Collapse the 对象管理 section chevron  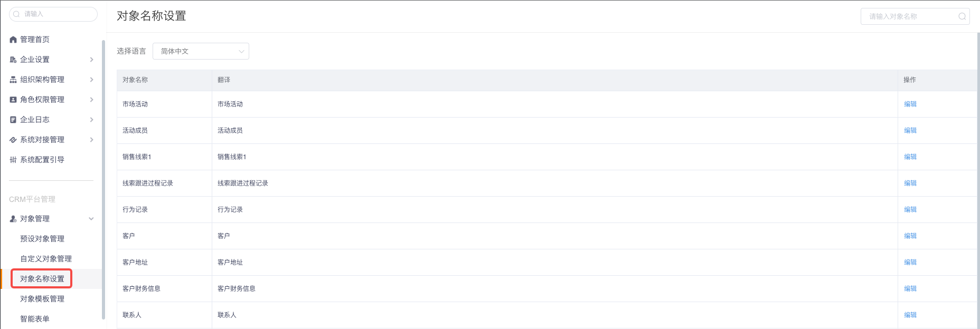(91, 219)
